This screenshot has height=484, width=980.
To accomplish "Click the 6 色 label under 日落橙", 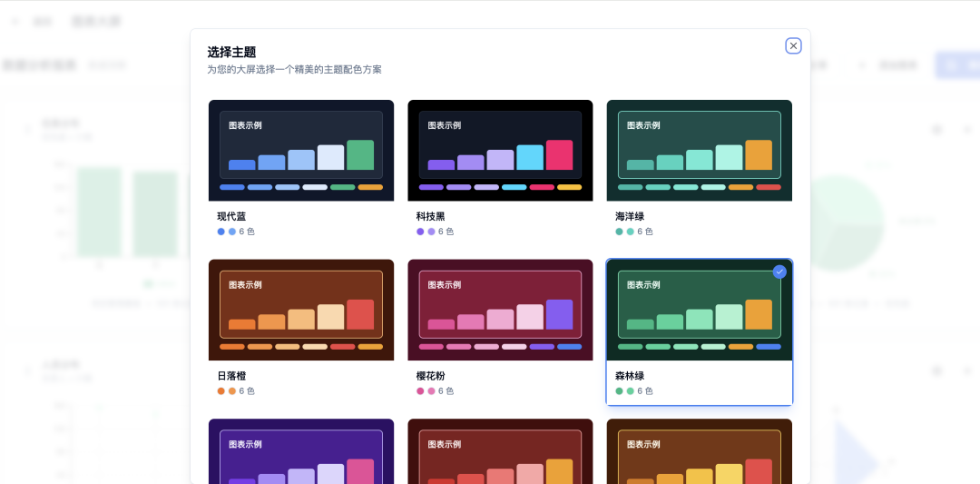I will [247, 390].
